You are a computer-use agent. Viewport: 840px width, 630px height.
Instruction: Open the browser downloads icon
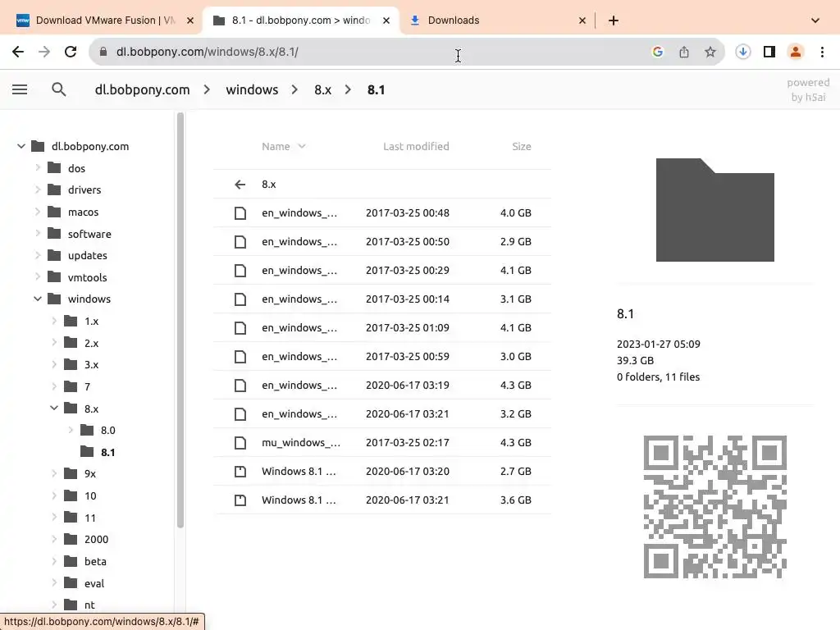pyautogui.click(x=743, y=52)
